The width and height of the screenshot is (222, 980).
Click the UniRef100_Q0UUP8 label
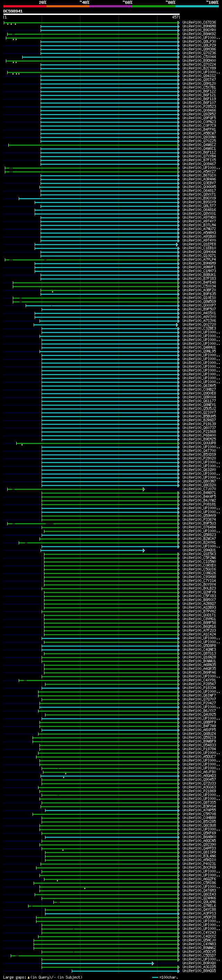pyautogui.click(x=199, y=443)
